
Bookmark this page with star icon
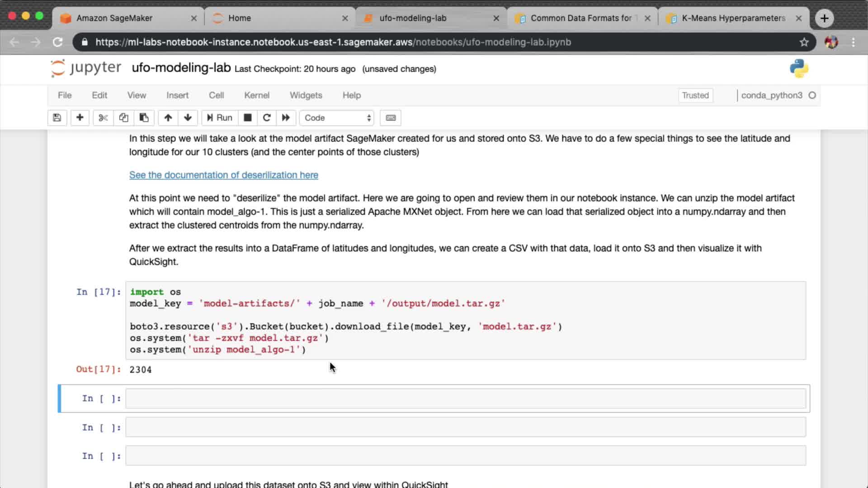click(804, 42)
